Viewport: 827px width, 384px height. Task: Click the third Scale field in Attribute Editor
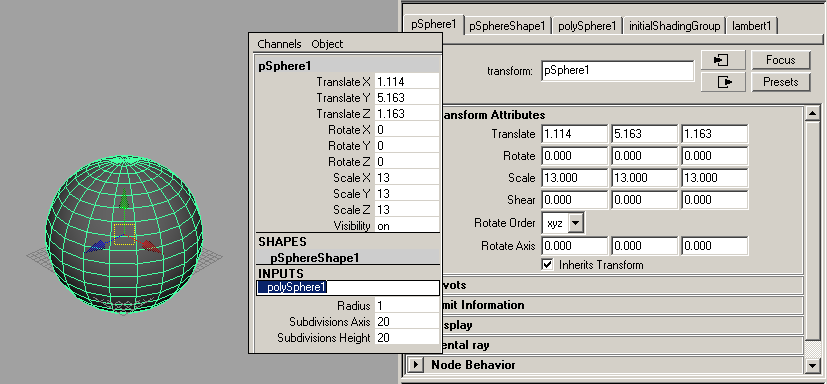coord(715,178)
